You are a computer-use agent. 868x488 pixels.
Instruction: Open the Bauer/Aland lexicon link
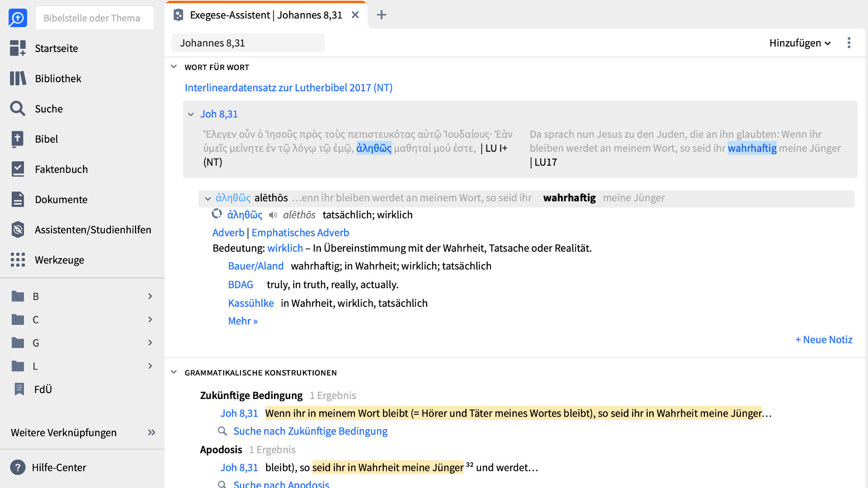click(x=255, y=266)
